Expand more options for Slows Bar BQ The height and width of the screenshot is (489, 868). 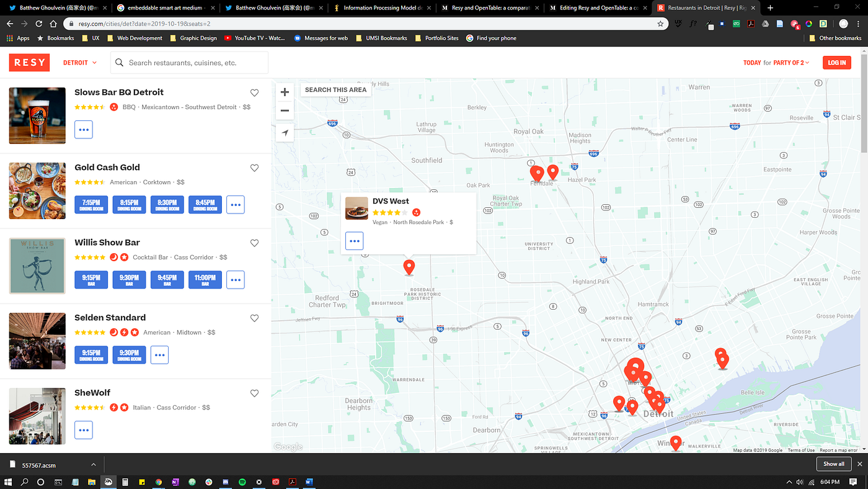pyautogui.click(x=84, y=130)
